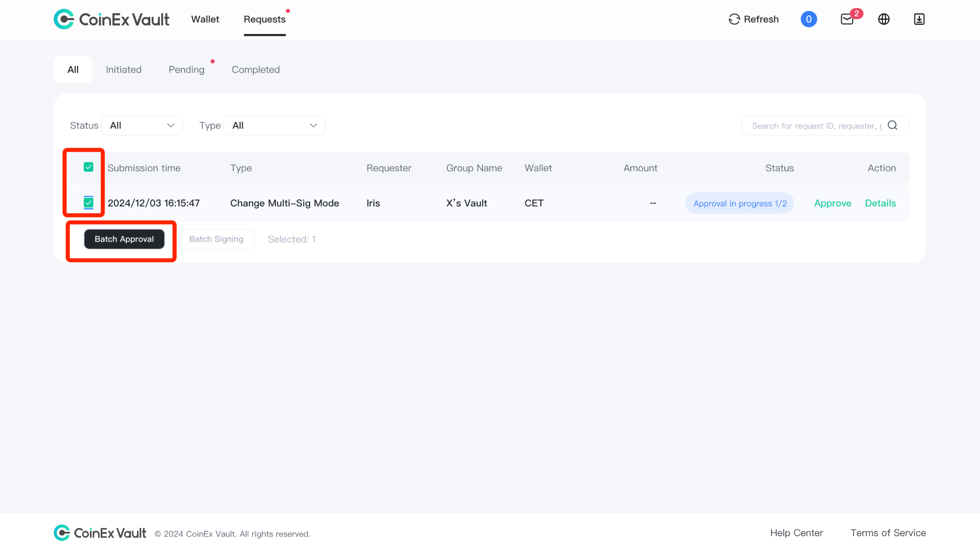
Task: Click the Refresh icon button
Action: click(754, 19)
